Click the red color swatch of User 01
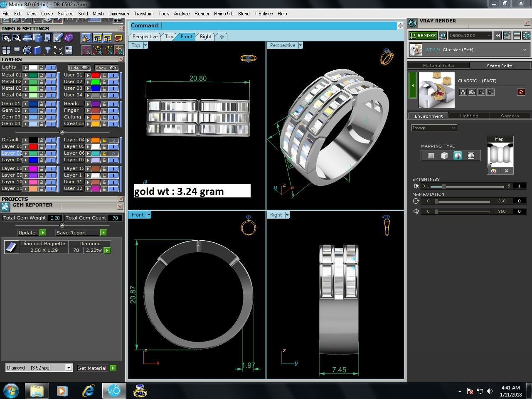The height and width of the screenshot is (399, 532). 96,75
